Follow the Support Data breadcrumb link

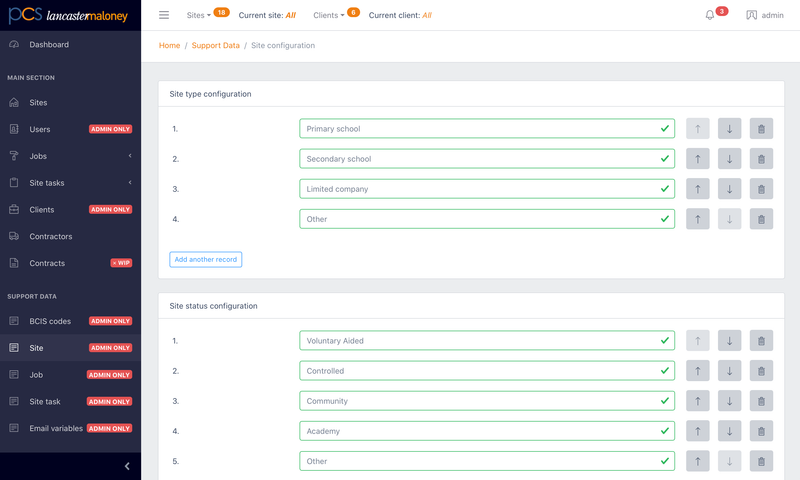click(x=215, y=45)
